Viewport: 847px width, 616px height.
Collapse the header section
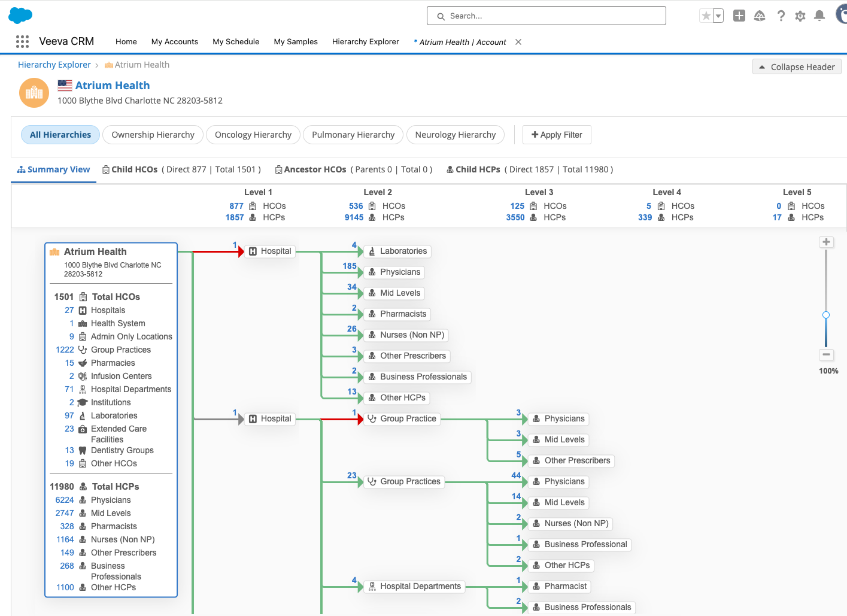797,66
